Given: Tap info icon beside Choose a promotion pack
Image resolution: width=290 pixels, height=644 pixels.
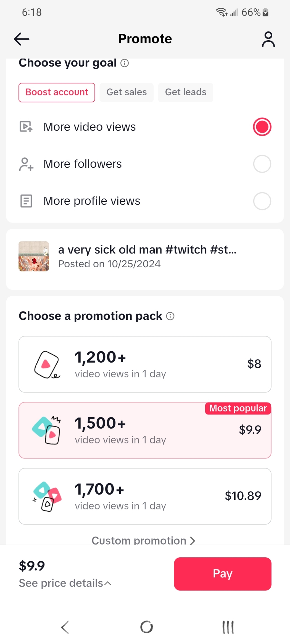Looking at the screenshot, I should pos(170,316).
